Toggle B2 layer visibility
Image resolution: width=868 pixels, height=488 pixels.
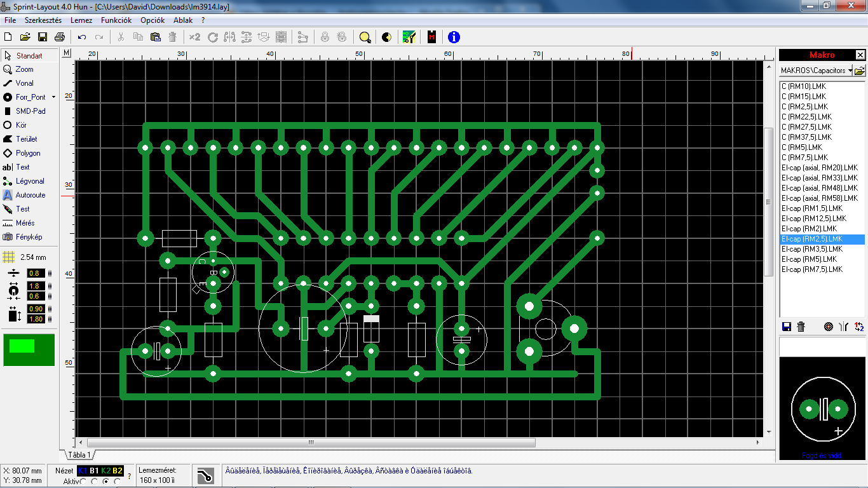point(118,471)
